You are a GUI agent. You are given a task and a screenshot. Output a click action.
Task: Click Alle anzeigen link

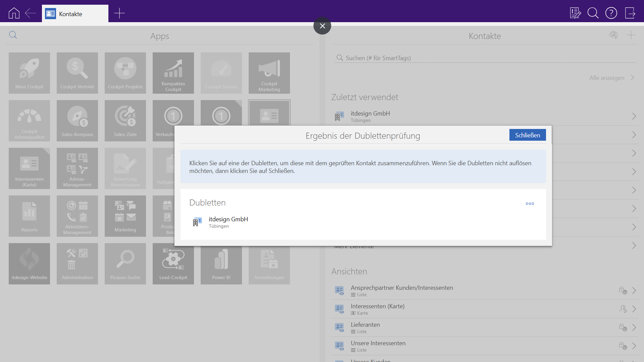coord(607,78)
